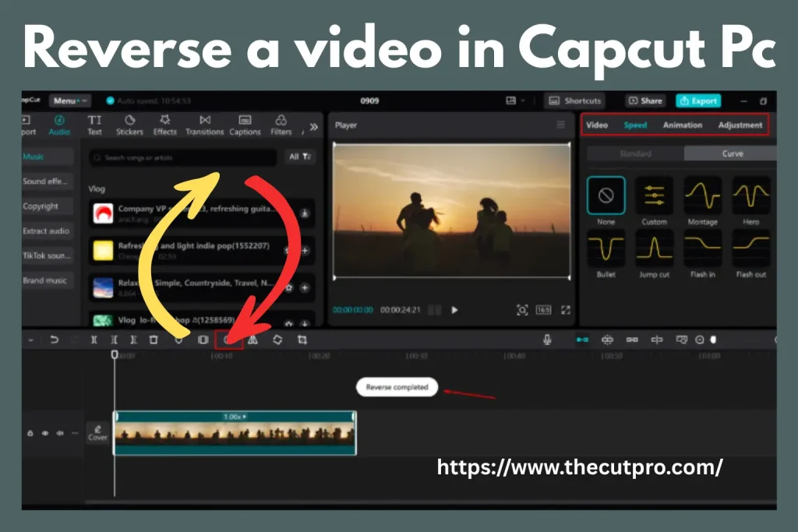Click the Export button
Screen dimensions: 798x532
coord(698,100)
